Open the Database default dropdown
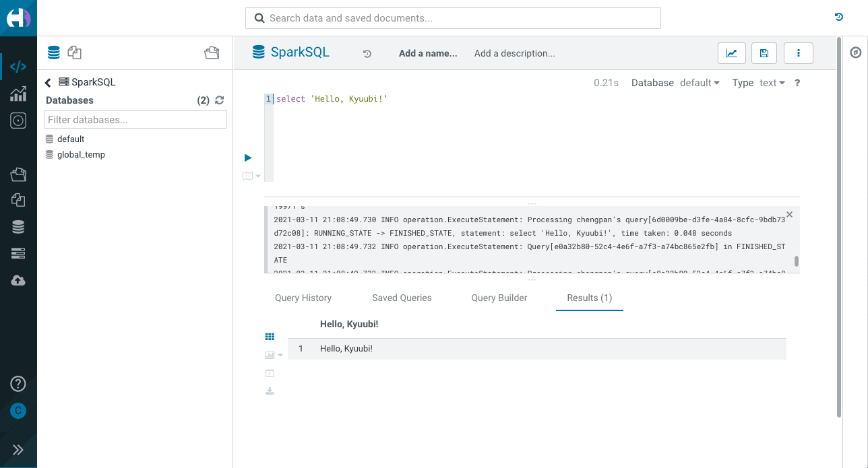868x468 pixels. pos(700,83)
